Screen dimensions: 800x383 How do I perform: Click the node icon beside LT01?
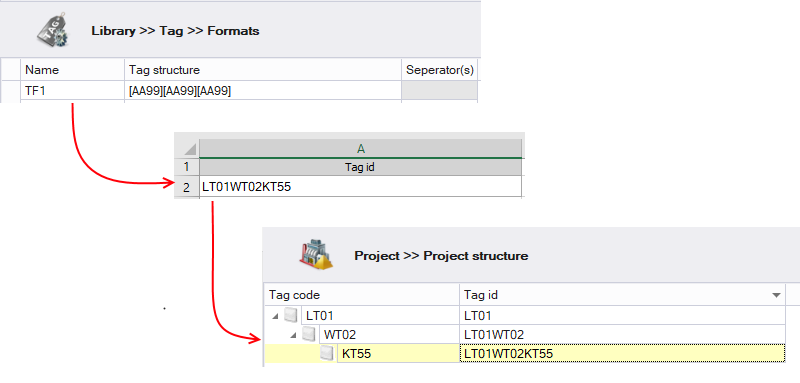[x=290, y=316]
